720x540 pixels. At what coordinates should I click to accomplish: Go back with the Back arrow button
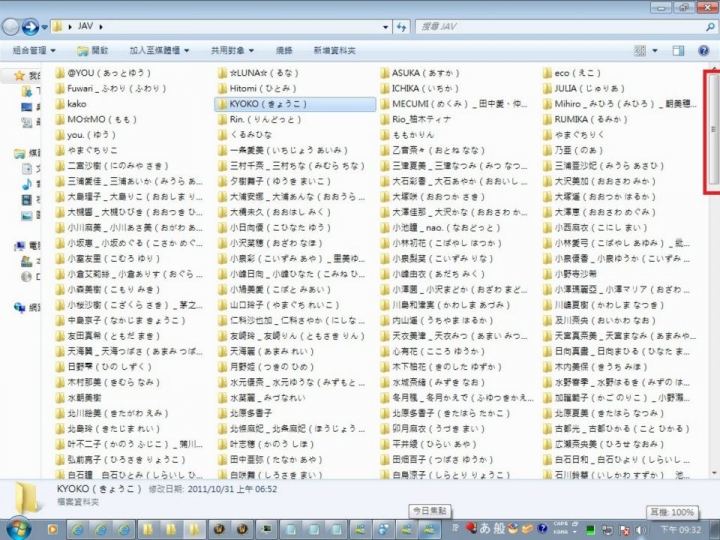pos(10,27)
